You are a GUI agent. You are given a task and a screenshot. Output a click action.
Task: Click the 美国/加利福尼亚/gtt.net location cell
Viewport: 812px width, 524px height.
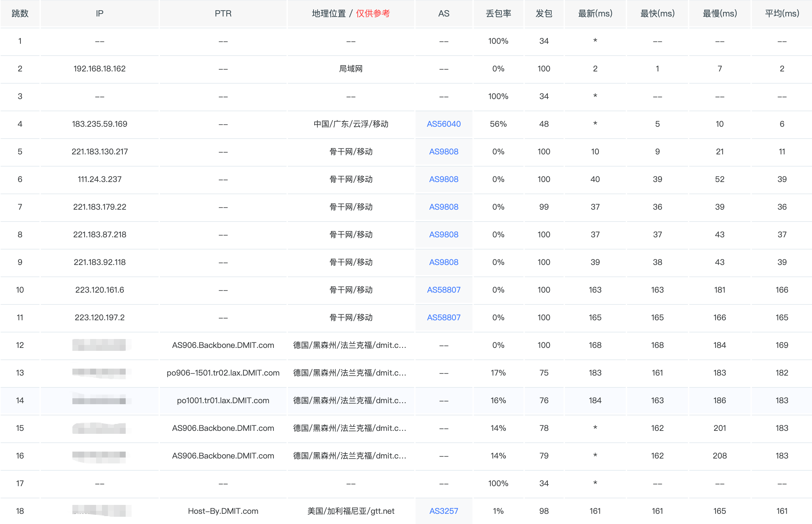click(351, 511)
